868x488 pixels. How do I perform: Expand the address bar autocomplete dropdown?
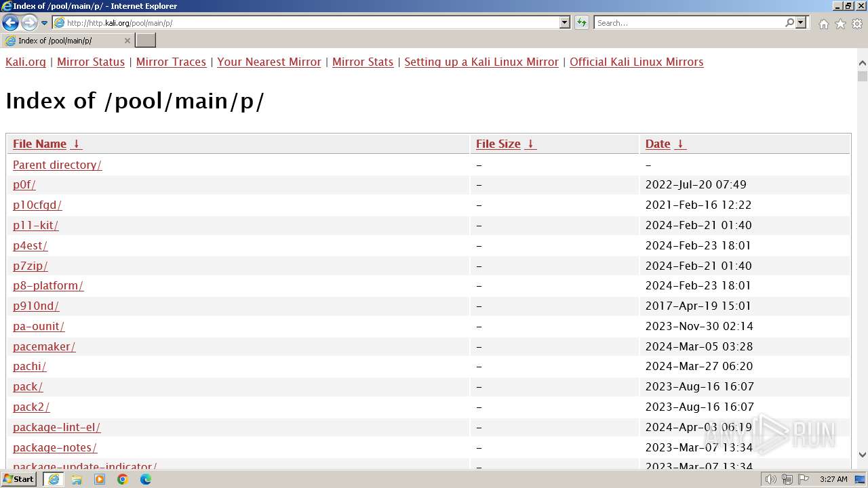point(565,23)
